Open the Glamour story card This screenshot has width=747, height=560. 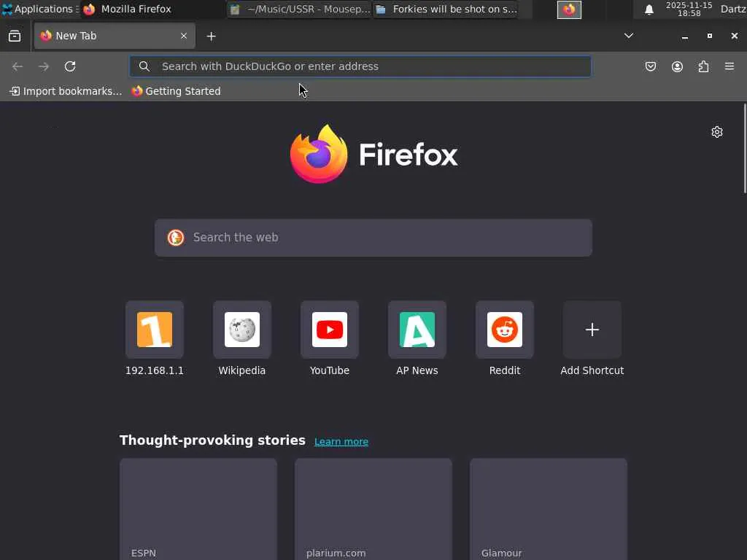[549, 509]
